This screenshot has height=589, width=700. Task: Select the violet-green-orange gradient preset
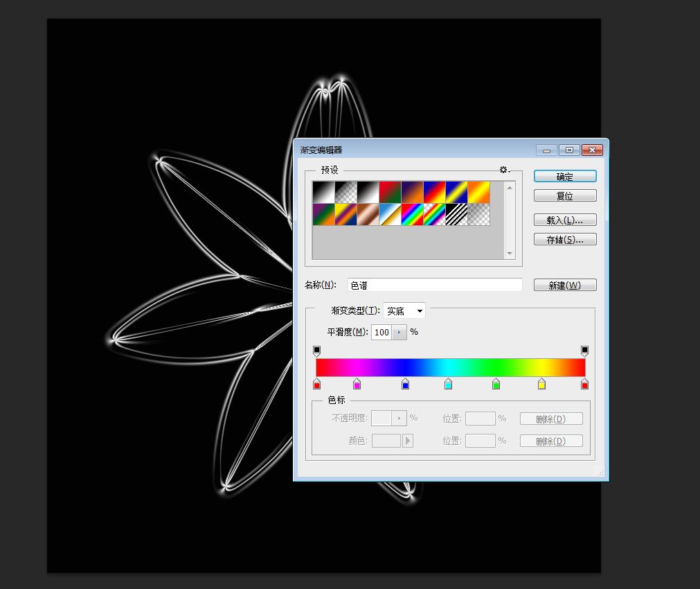click(323, 215)
